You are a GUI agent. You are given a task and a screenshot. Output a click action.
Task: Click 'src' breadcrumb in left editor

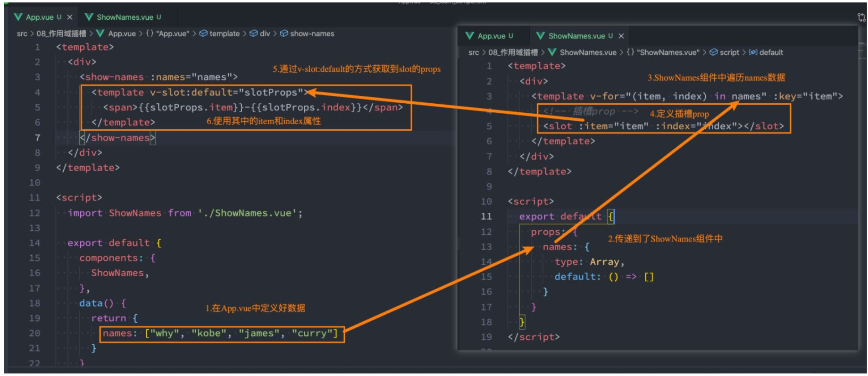pyautogui.click(x=22, y=33)
